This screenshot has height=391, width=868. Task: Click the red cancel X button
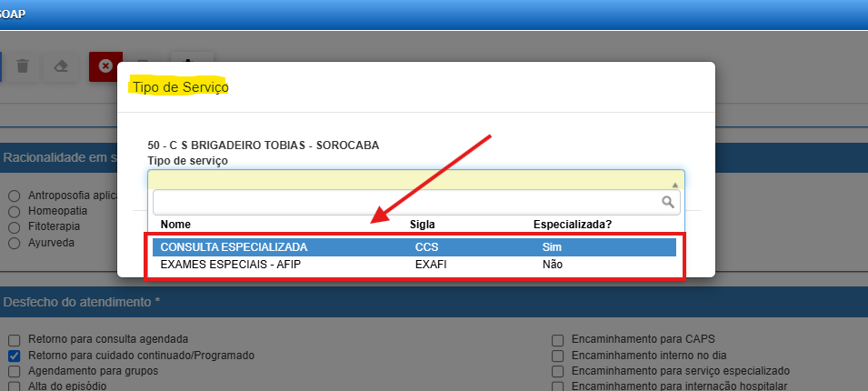105,66
